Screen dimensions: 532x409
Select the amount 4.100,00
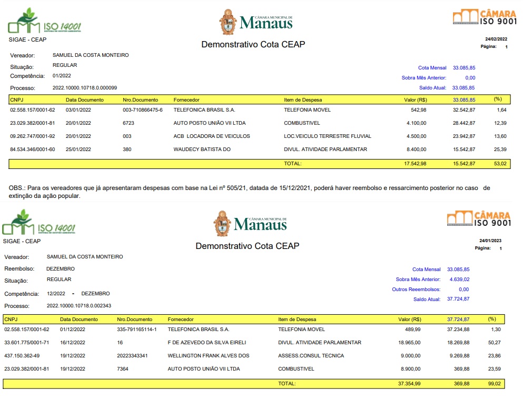coord(417,123)
